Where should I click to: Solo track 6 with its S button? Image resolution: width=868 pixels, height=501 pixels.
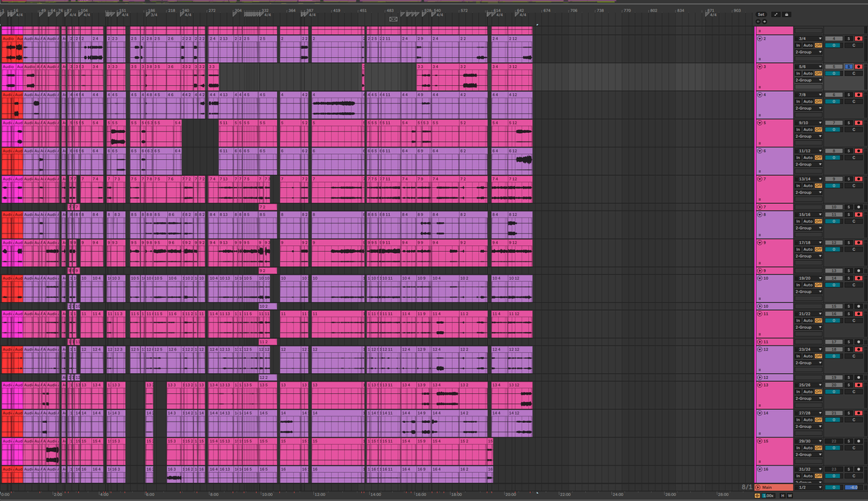pyautogui.click(x=848, y=151)
